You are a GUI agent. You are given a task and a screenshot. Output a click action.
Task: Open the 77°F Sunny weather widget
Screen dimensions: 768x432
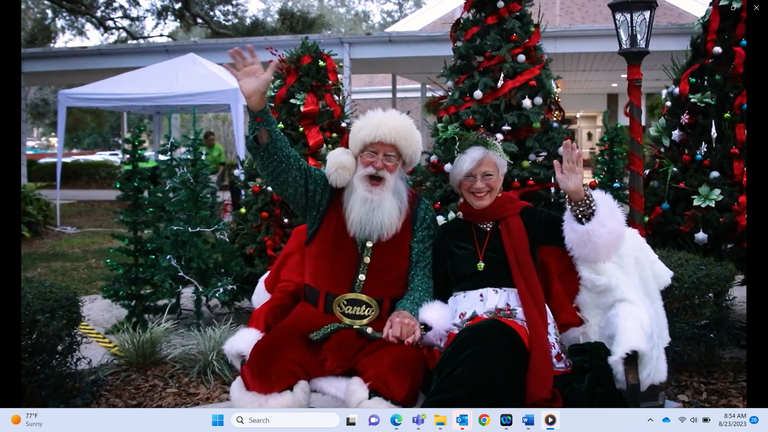[30, 420]
